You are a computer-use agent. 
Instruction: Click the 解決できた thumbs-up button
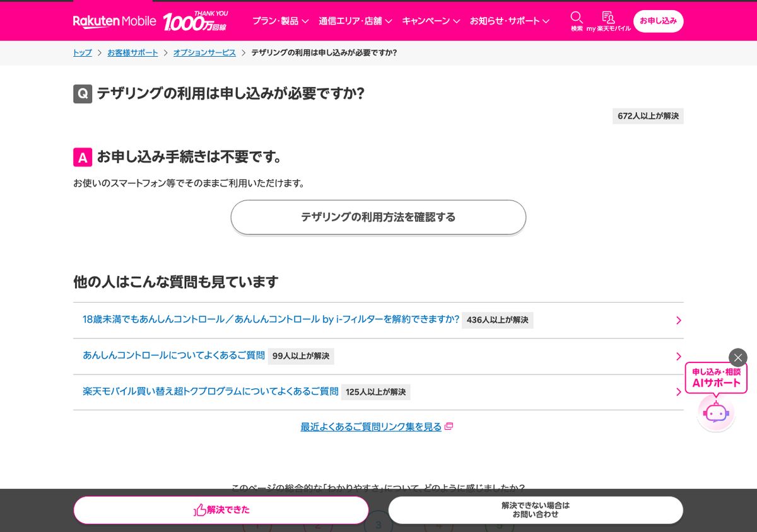click(x=221, y=510)
